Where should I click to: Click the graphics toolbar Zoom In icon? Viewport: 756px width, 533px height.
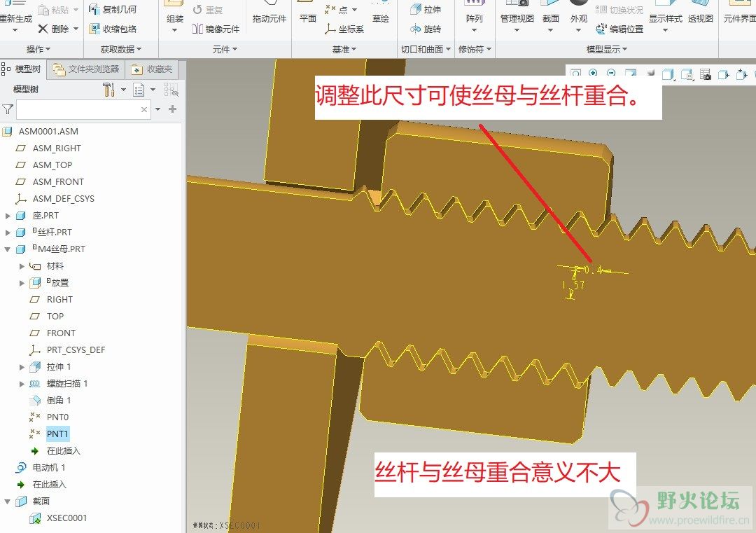click(x=593, y=73)
